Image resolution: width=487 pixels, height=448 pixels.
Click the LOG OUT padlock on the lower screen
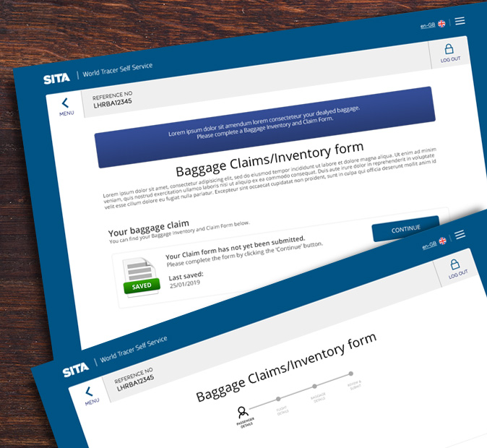(454, 264)
